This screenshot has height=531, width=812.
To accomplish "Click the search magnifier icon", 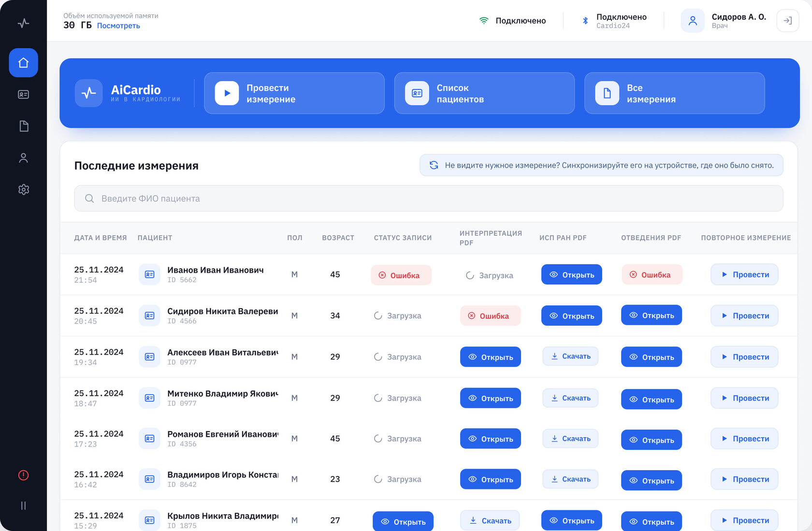I will coord(89,199).
